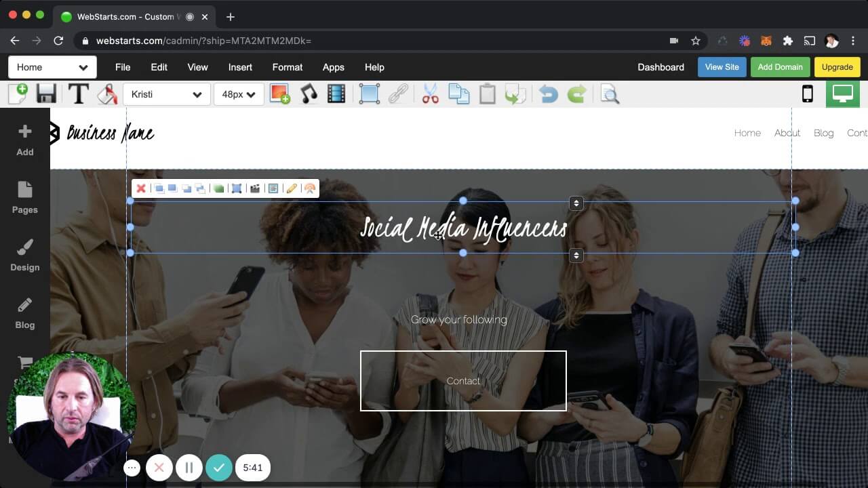
Task: Switch to desktop monitor view
Action: tap(842, 94)
